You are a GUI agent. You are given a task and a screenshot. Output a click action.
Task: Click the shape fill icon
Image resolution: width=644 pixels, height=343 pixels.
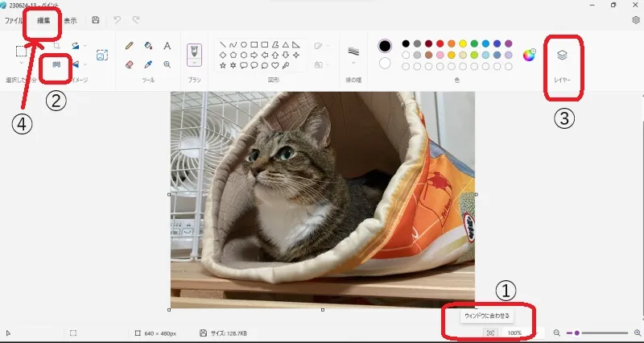pos(318,64)
